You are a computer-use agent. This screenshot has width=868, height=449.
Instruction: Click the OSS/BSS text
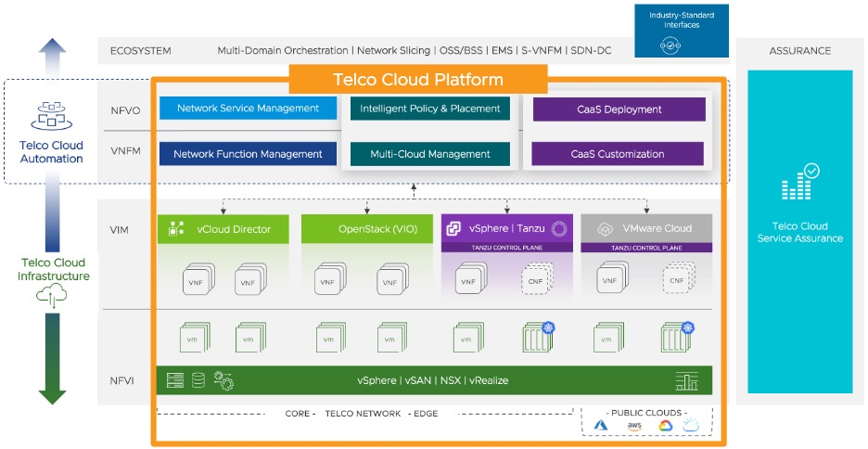461,50
